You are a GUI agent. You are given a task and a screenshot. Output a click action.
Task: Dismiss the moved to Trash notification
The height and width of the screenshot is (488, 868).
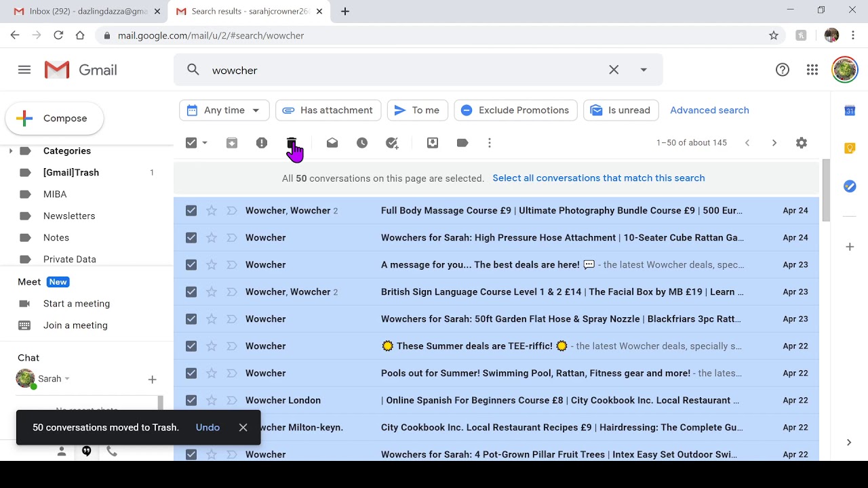(243, 428)
